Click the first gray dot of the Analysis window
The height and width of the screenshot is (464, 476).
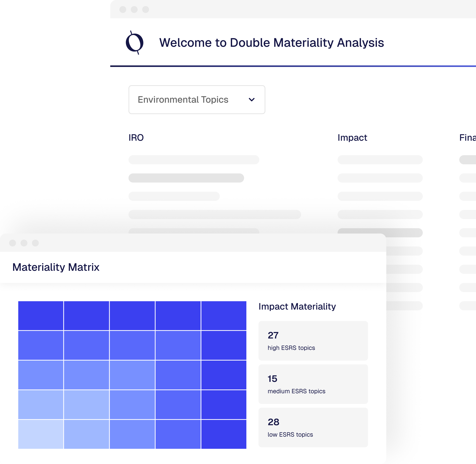123,10
